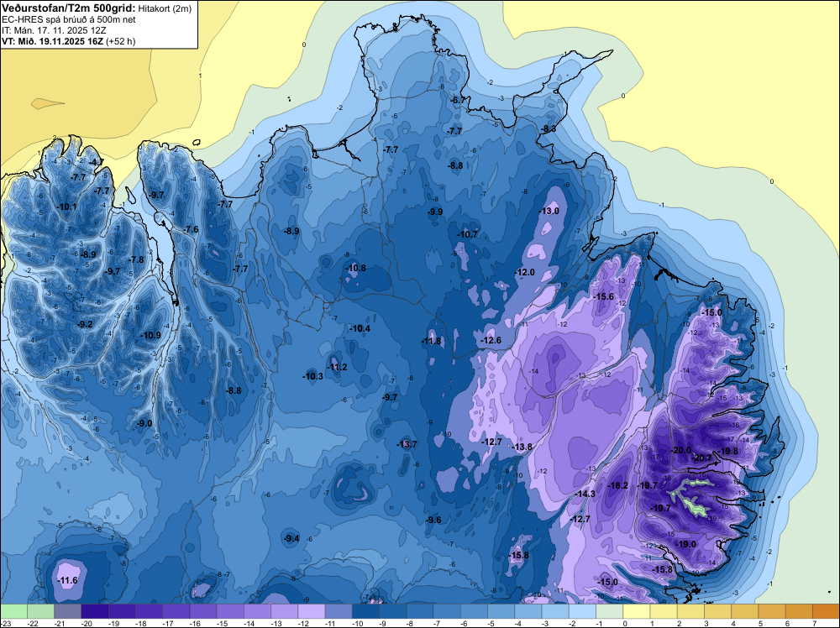
Task: Select the -9.2 temperature value
Action: (85, 324)
